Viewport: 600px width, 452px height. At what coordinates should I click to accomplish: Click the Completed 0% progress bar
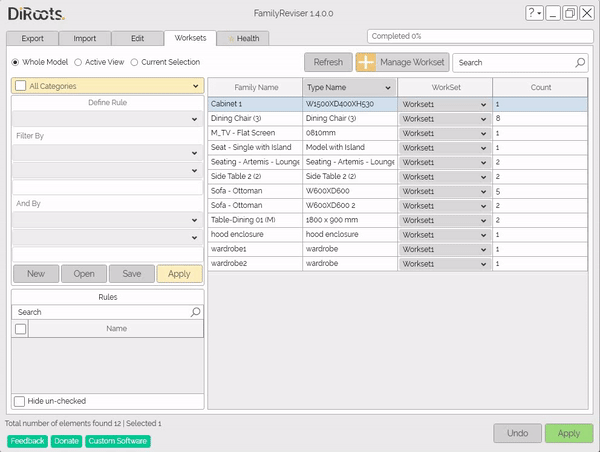[479, 36]
